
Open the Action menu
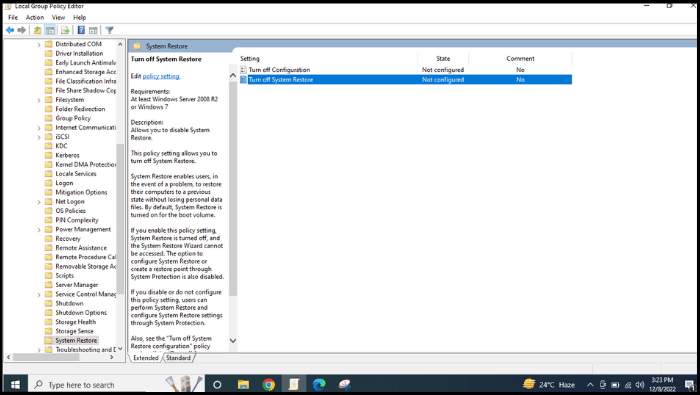tap(35, 17)
